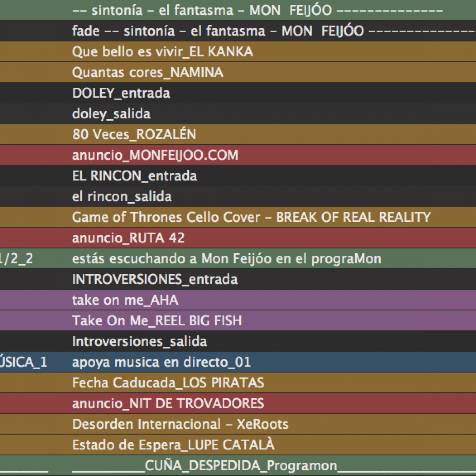Select the DOLEY_entrada cue
476x476 pixels.
coord(121,93)
